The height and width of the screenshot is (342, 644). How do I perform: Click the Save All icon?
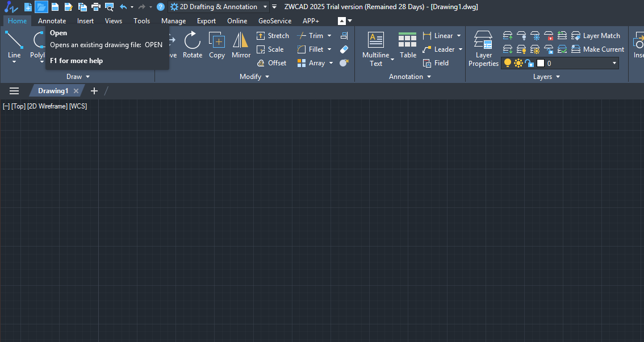(82, 7)
